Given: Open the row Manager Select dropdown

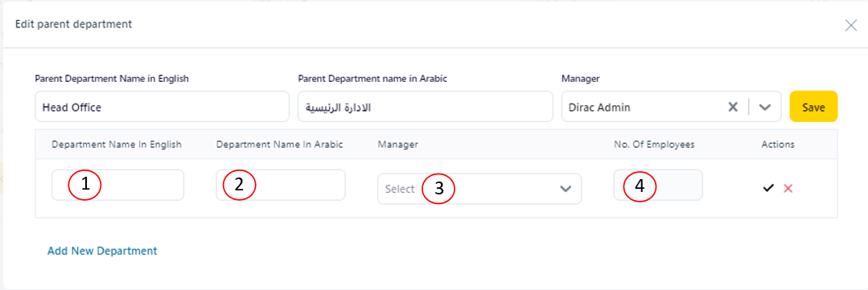Looking at the screenshot, I should pyautogui.click(x=479, y=189).
